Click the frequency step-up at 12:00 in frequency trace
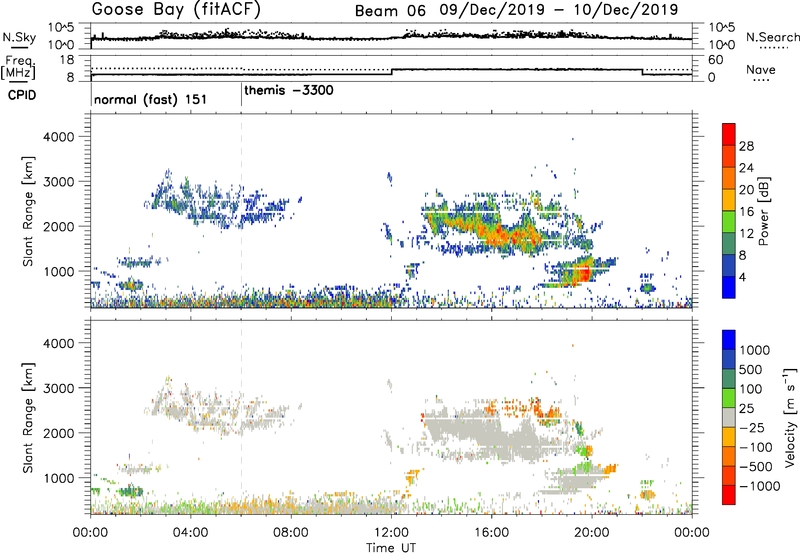Screen dimensions: 800x554 click(x=392, y=72)
